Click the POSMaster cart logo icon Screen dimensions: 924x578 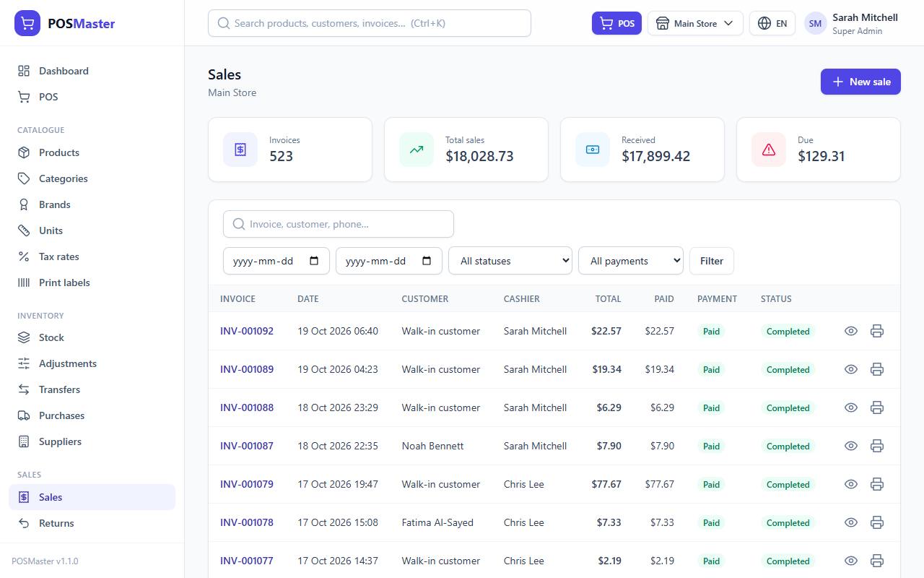tap(27, 23)
